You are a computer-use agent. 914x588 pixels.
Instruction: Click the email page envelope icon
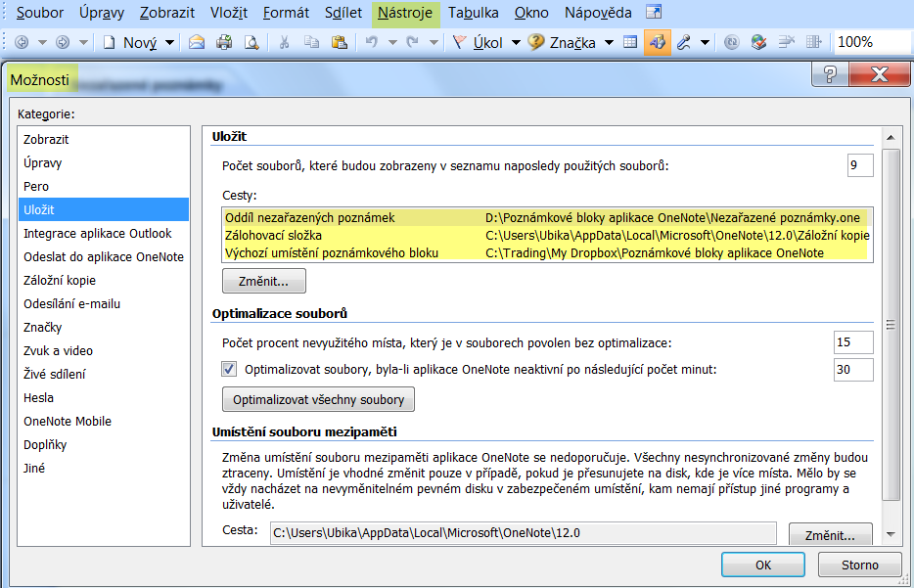tap(197, 42)
